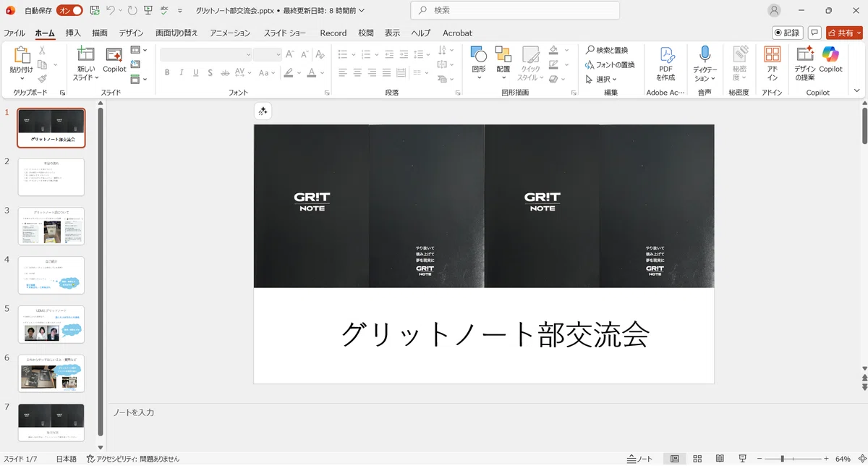
Task: Click the Format Painter brush icon
Action: tap(42, 79)
